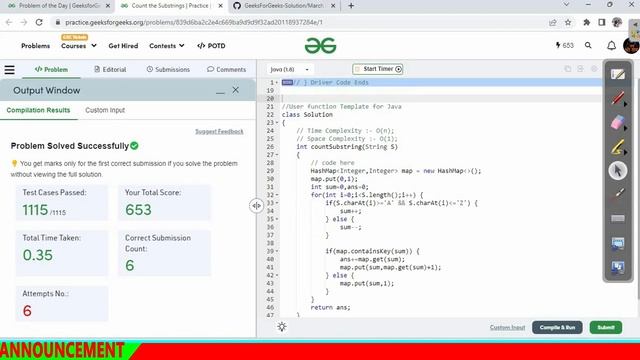Place cursor on empty editor line 20
Viewport: 640px width, 360px height.
pos(441,98)
